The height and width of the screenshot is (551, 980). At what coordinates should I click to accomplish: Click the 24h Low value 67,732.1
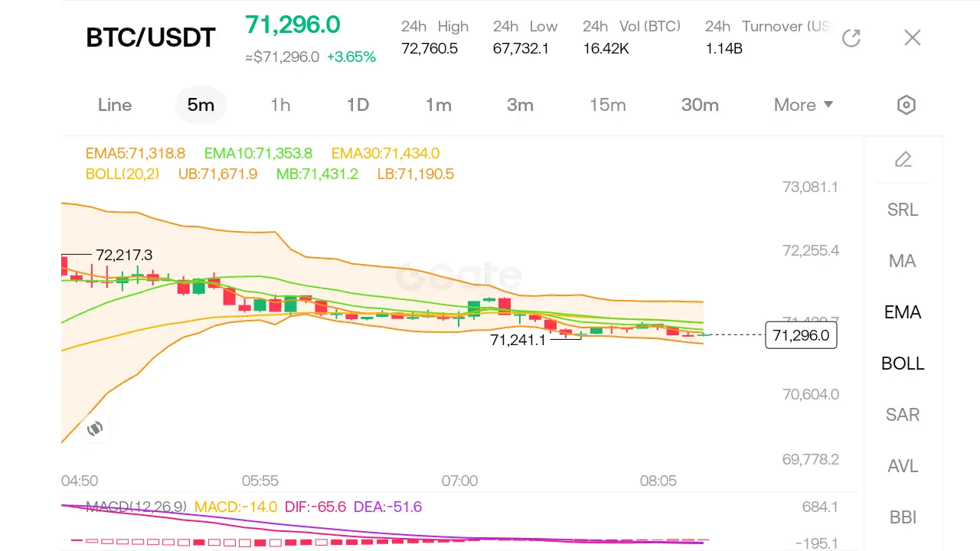click(x=521, y=49)
